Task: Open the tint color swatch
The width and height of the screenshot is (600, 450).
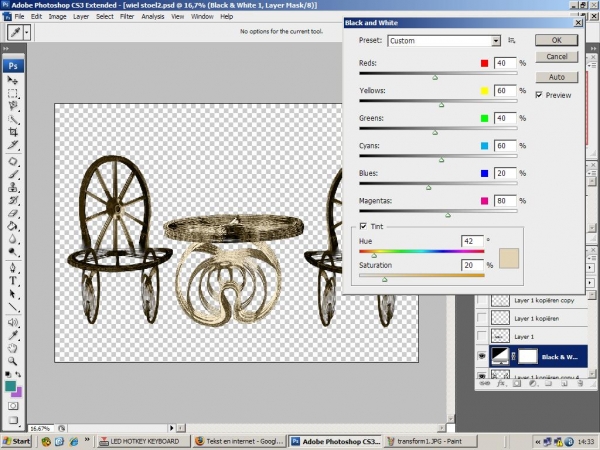Action: tap(509, 258)
